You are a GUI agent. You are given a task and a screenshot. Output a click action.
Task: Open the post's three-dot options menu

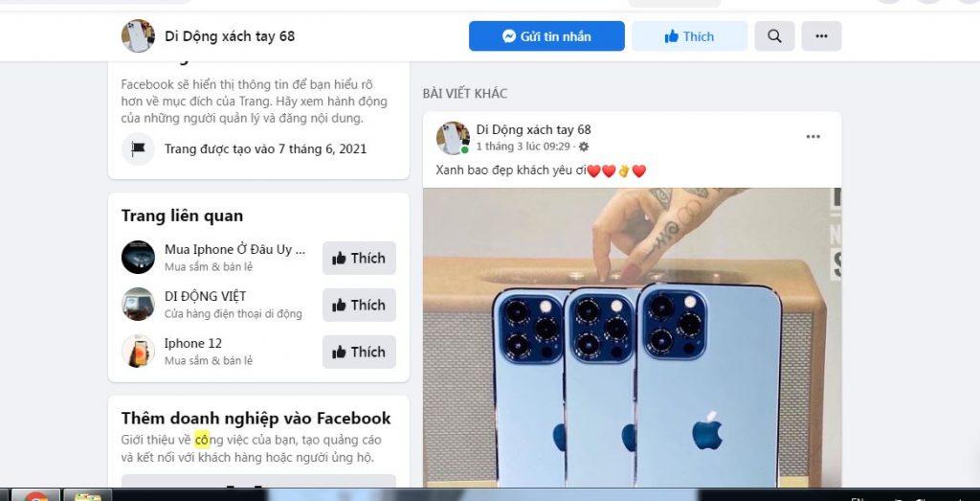813,137
